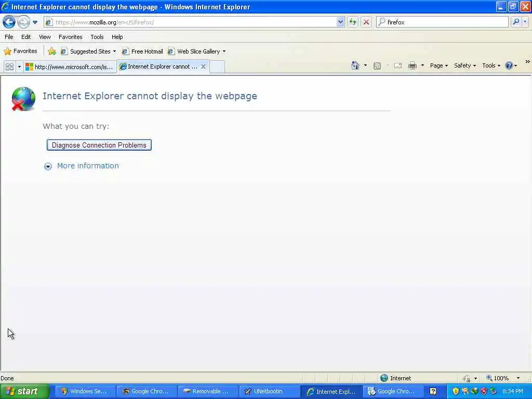Open the Tools menu in menu bar

click(x=97, y=37)
